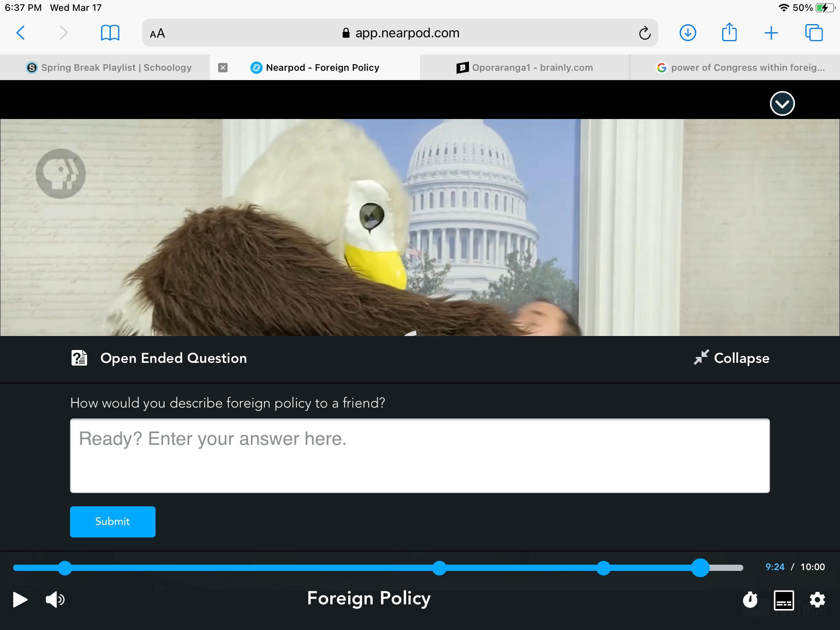This screenshot has height=630, width=840.
Task: Open the share sheet
Action: pyautogui.click(x=729, y=32)
